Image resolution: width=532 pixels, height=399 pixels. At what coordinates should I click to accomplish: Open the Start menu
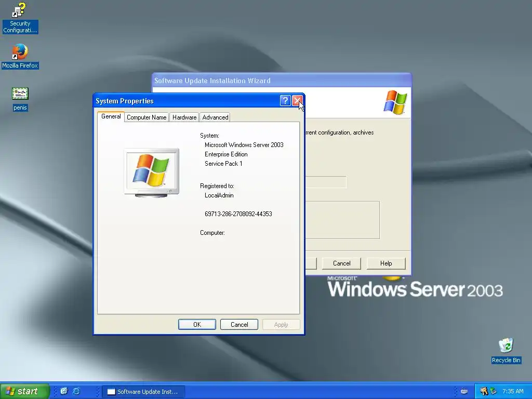point(24,391)
